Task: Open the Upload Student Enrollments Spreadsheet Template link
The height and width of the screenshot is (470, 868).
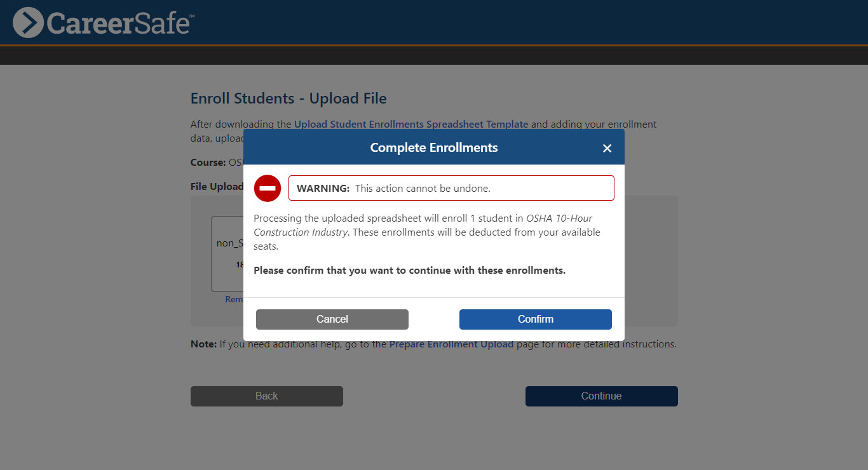Action: 410,124
